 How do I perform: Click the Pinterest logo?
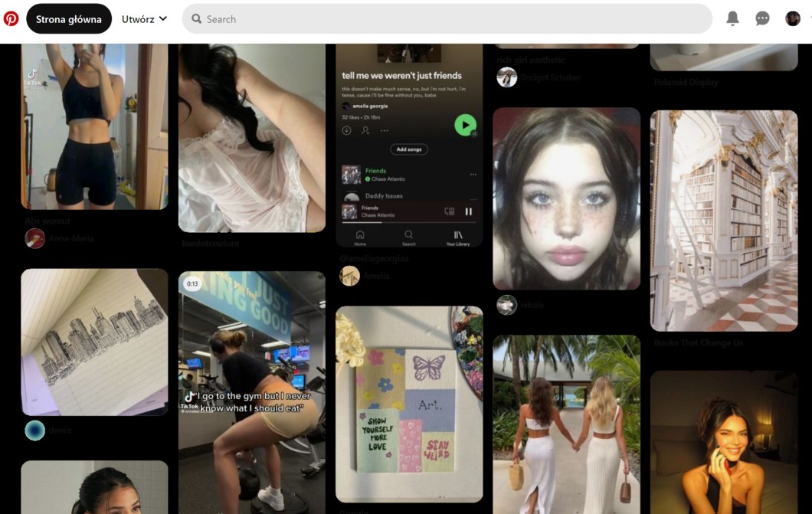11,18
